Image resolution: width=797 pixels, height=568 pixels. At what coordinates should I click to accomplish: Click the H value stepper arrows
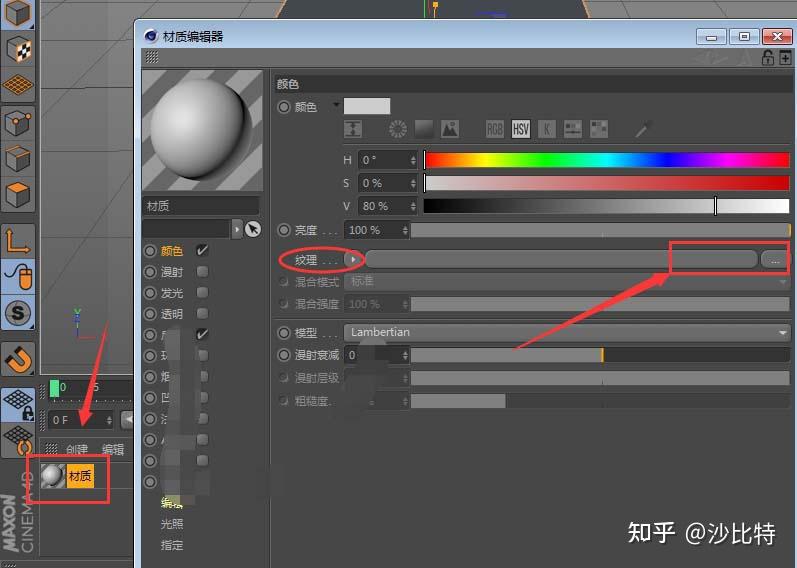click(413, 160)
